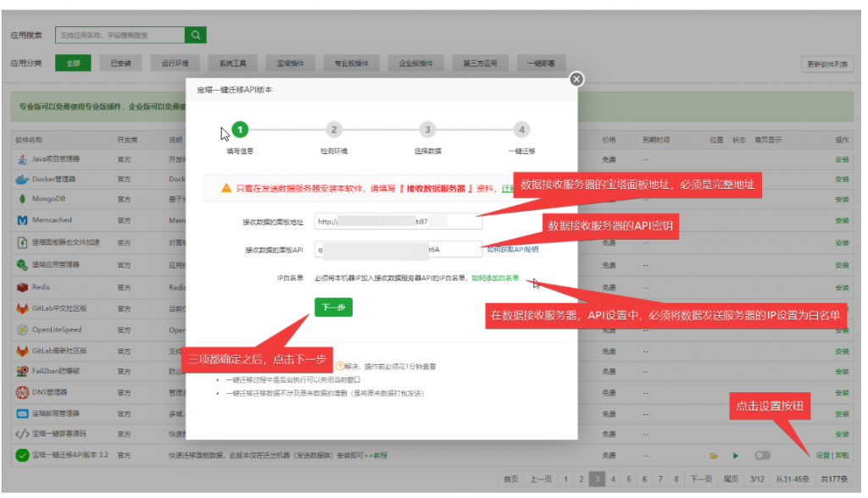This screenshot has width=868, height=498.
Task: Open the folder icon in the 一键迁移 row
Action: coord(714,456)
